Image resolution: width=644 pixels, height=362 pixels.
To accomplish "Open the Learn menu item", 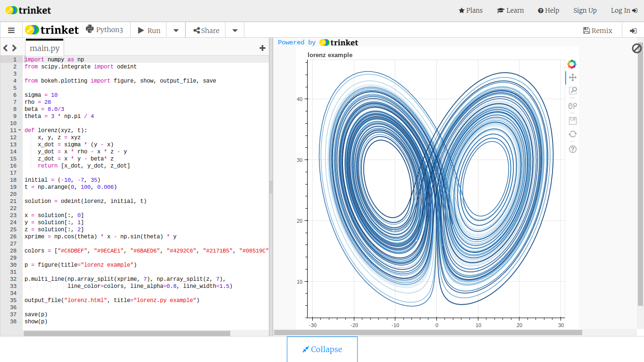I will tap(510, 10).
